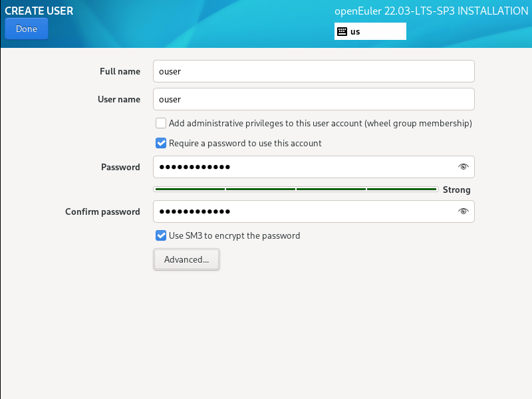Click the 'Strong' strength label
The image size is (532, 399).
(x=457, y=190)
